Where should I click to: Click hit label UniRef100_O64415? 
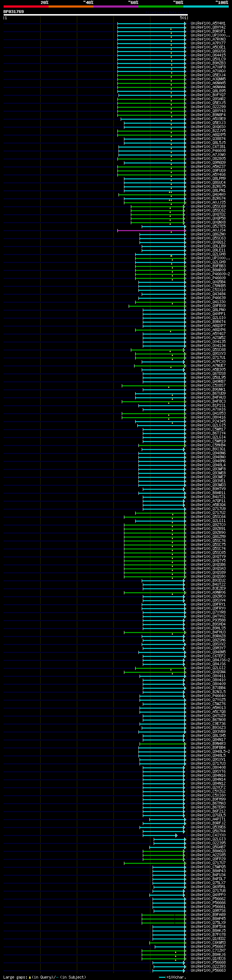coord(208,56)
